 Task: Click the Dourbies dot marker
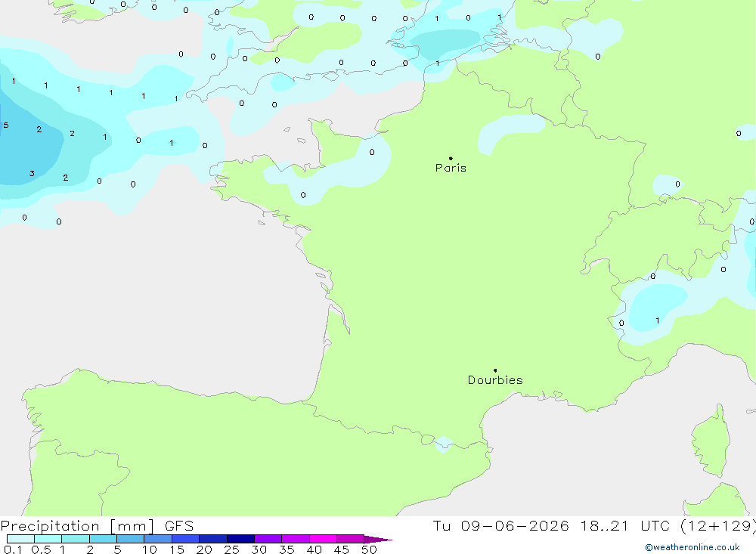pos(495,370)
